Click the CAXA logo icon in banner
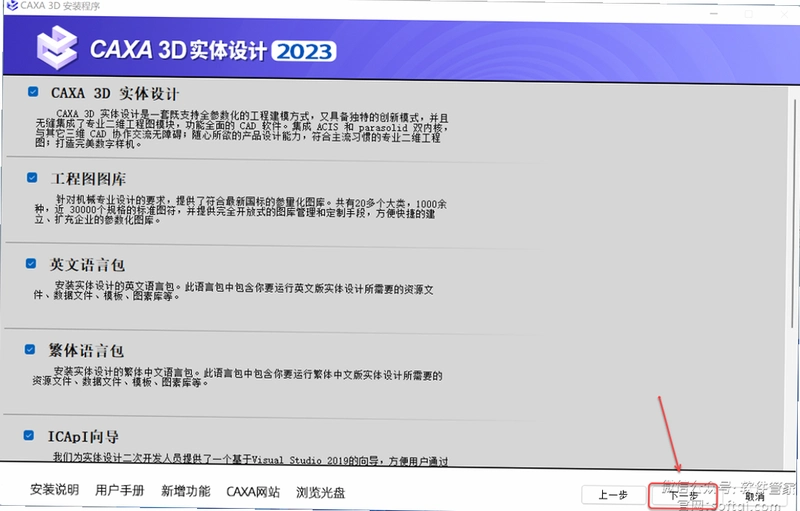Image resolution: width=800 pixels, height=511 pixels. pos(57,47)
